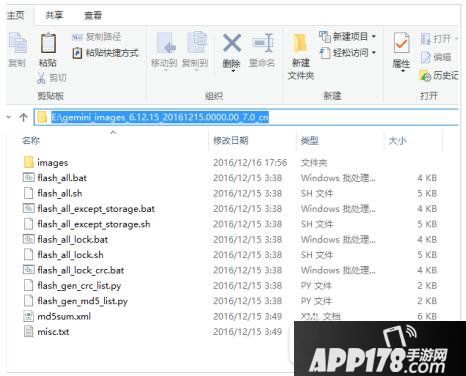Screen dimensions: 466x376
Task: Select the flash_all.bat file icon
Action: point(29,177)
